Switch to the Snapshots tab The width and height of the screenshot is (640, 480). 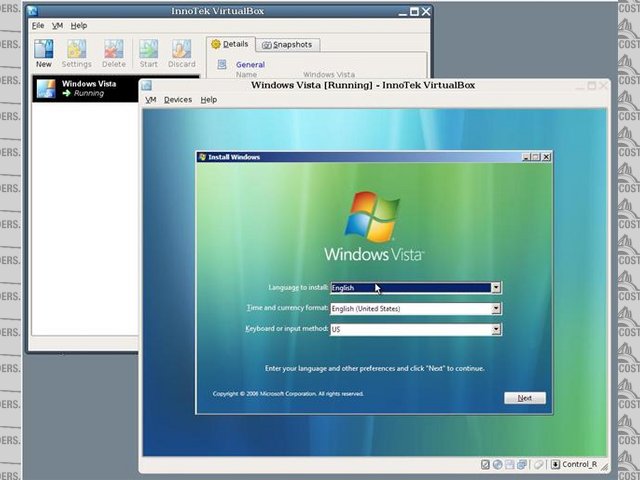pyautogui.click(x=287, y=44)
